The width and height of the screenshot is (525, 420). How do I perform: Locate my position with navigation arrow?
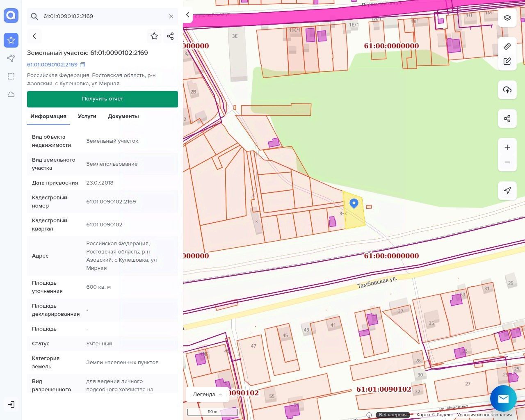click(507, 190)
